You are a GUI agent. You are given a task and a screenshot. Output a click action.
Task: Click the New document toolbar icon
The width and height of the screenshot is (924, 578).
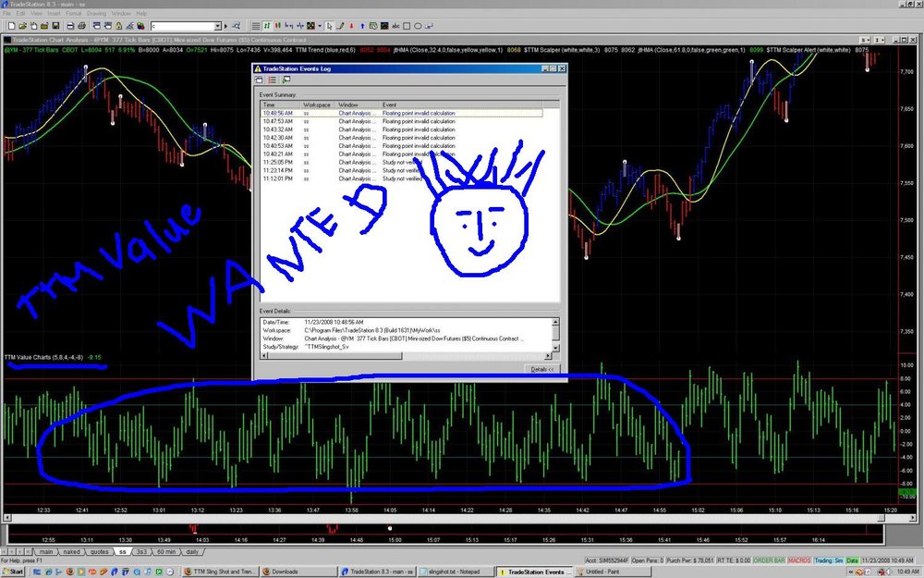(x=11, y=26)
